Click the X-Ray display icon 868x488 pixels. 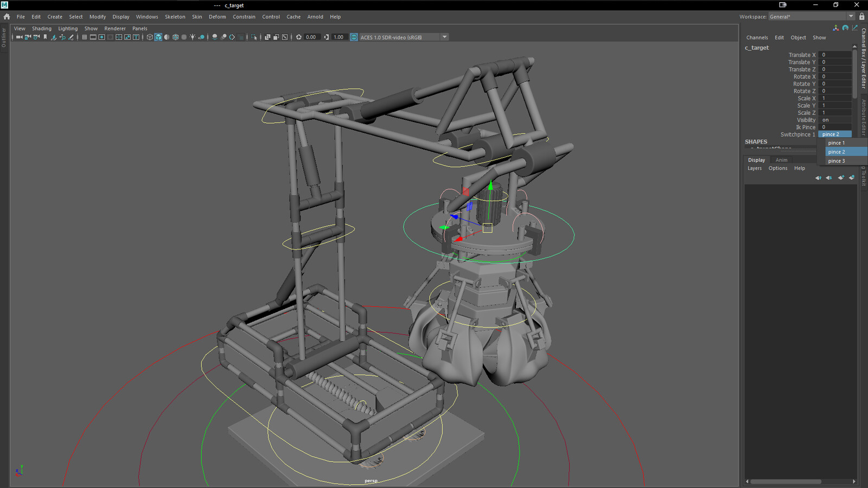(x=267, y=37)
